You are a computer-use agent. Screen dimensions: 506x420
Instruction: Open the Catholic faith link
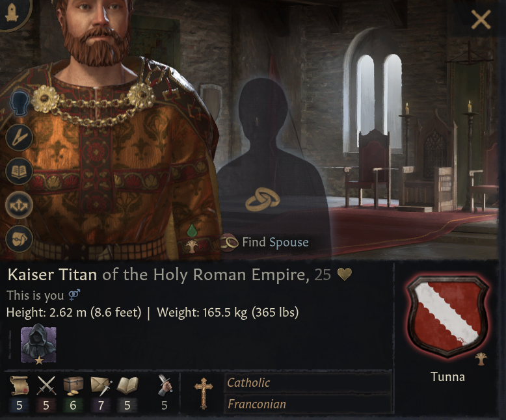click(248, 383)
